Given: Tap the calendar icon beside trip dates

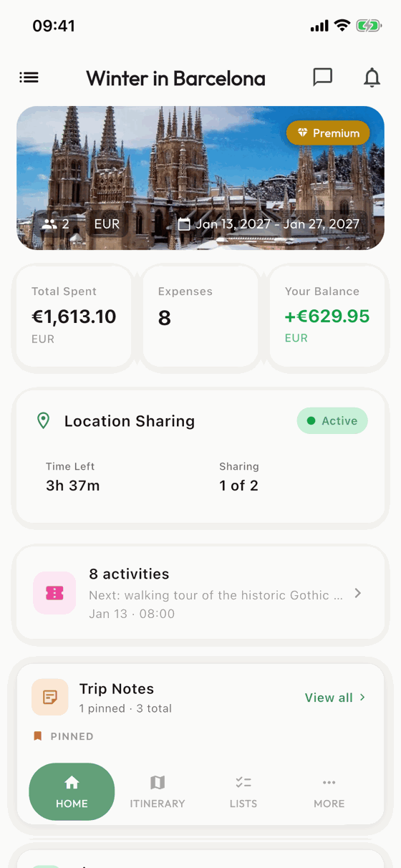Looking at the screenshot, I should [184, 224].
